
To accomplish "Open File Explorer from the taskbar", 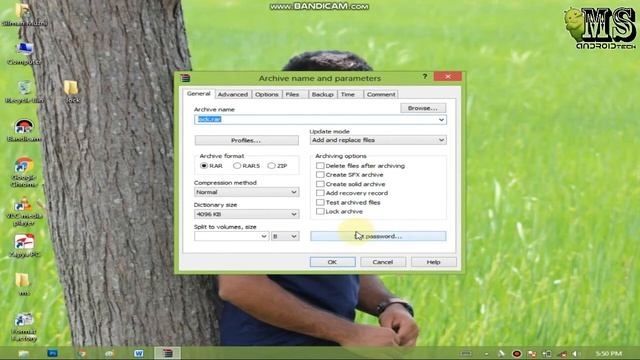I will (24, 353).
